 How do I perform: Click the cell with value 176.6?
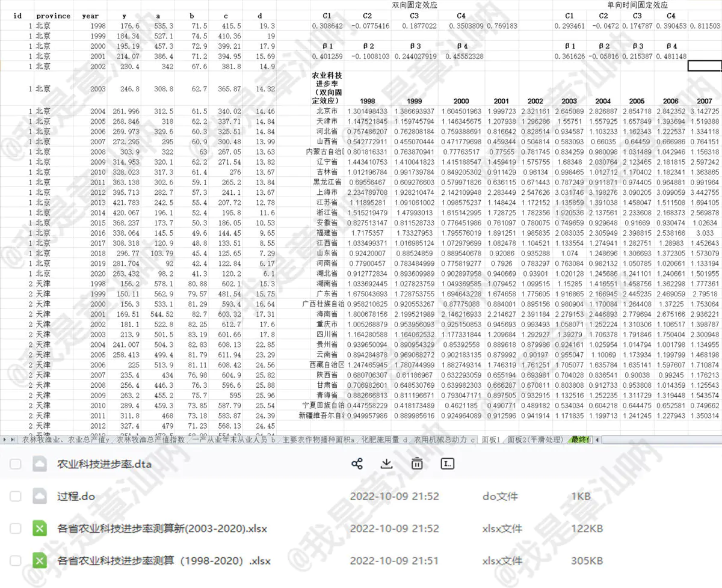coord(129,26)
